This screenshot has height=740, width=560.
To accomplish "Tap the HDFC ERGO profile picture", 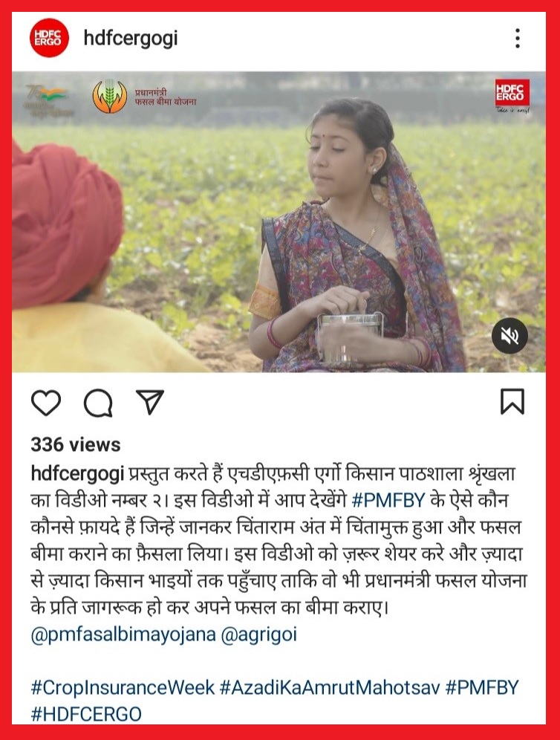I will coord(49,38).
